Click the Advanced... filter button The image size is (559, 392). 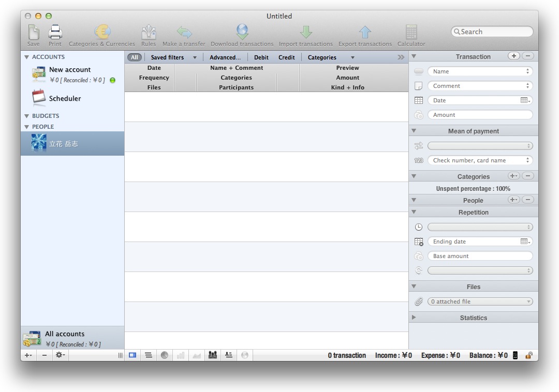coord(225,57)
